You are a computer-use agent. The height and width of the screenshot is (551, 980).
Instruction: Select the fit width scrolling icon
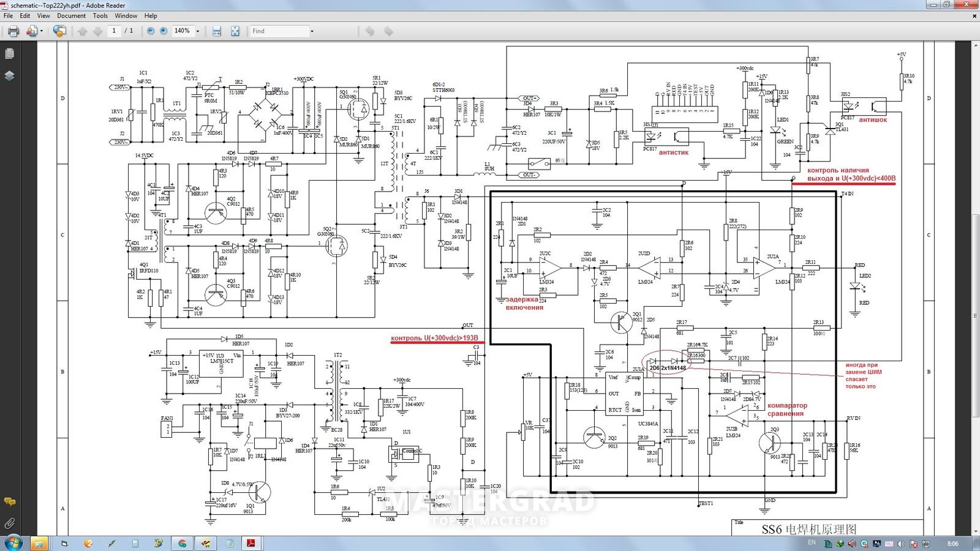(x=216, y=31)
